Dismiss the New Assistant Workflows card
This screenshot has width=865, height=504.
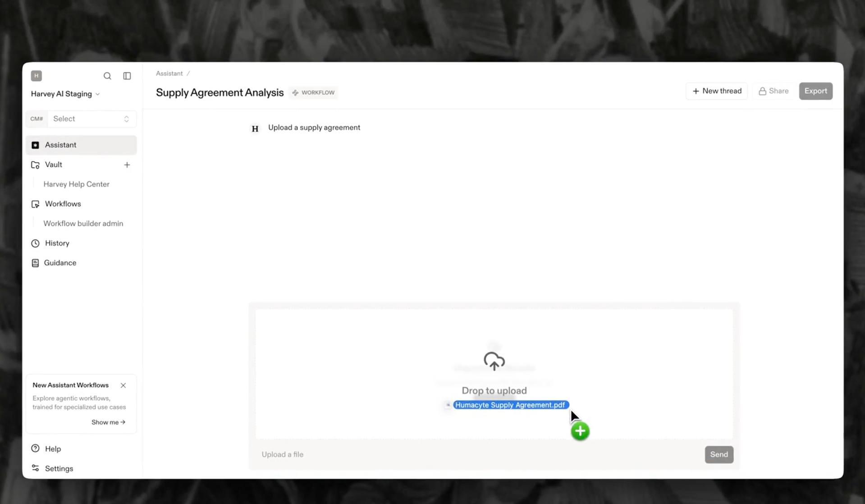[x=123, y=385]
